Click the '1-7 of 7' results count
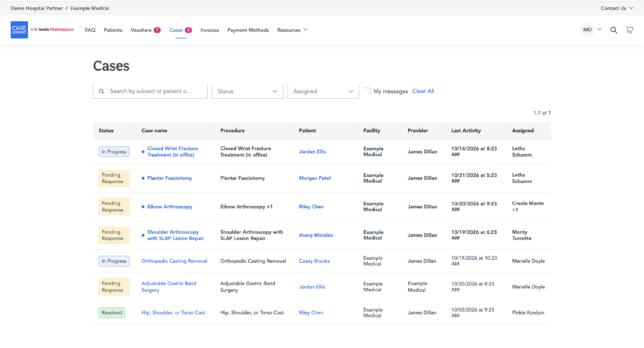 coord(542,113)
